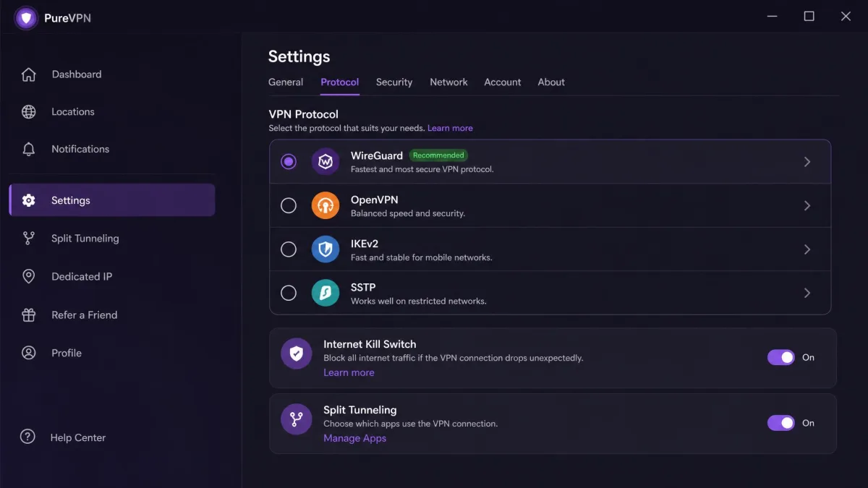Click the teal SSTP logo icon
This screenshot has width=868, height=488.
(325, 293)
